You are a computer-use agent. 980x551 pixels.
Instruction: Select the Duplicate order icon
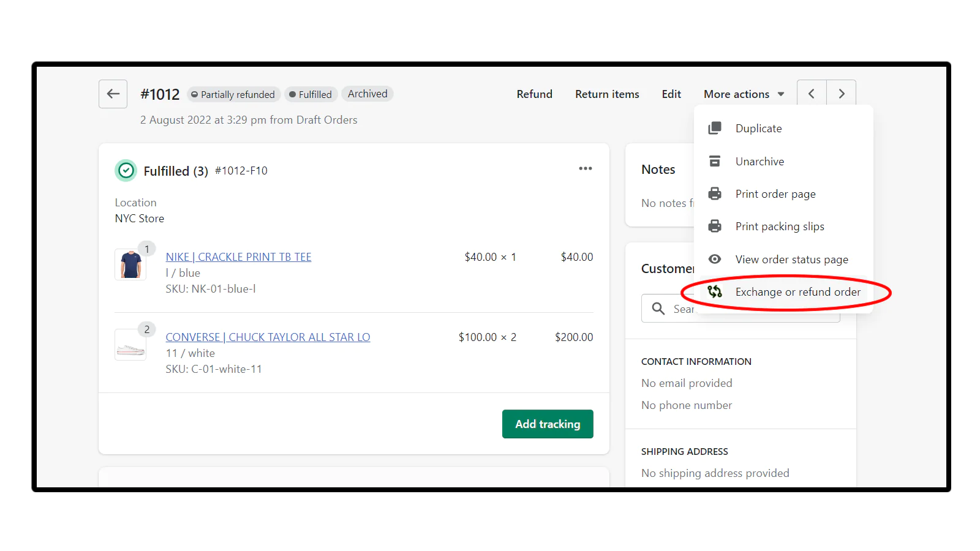click(x=715, y=128)
